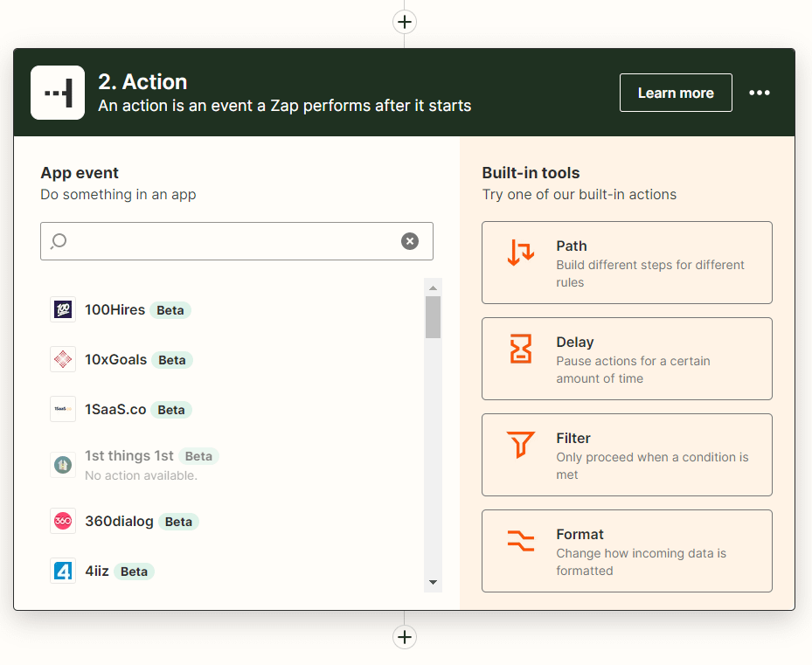Viewport: 812px width, 665px height.
Task: Click the Format wave icon
Action: (521, 541)
